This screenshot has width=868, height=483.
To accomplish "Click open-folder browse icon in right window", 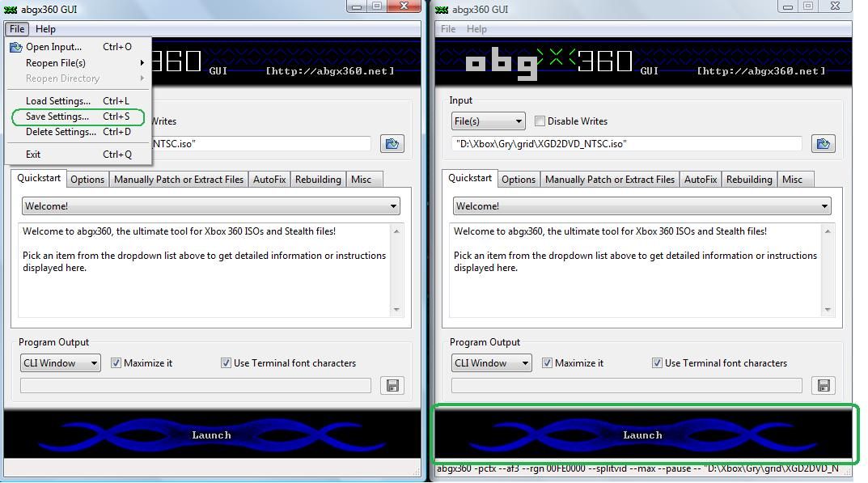I will [x=824, y=144].
